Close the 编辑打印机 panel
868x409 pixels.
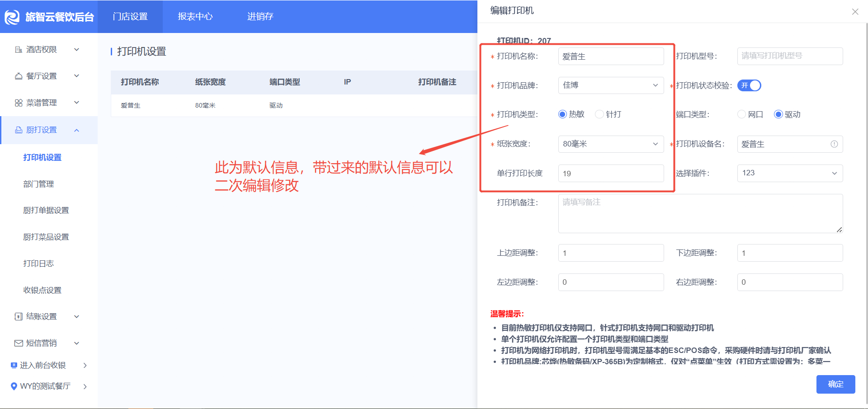[855, 12]
